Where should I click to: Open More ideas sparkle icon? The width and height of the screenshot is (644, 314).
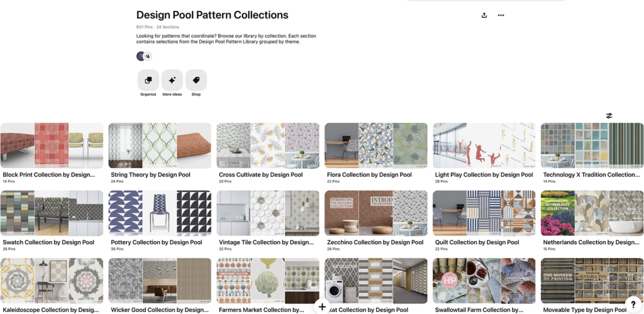[x=172, y=81]
